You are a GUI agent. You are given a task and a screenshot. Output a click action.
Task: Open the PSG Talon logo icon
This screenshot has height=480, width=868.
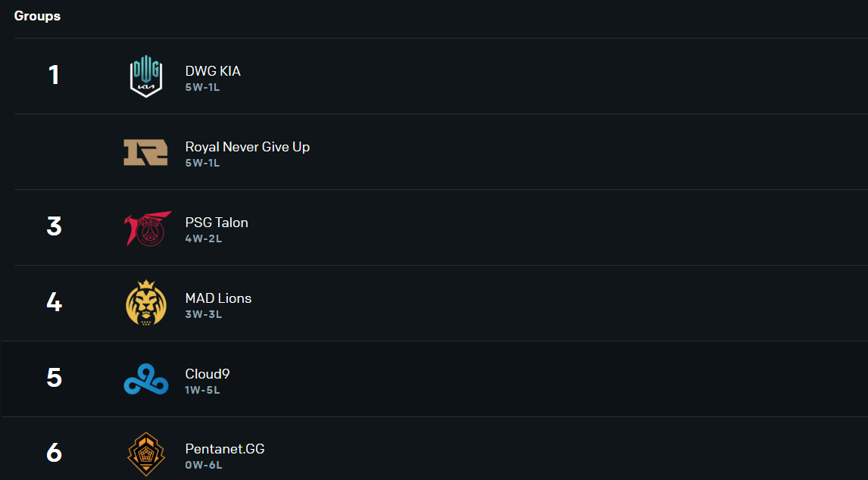pyautogui.click(x=148, y=228)
